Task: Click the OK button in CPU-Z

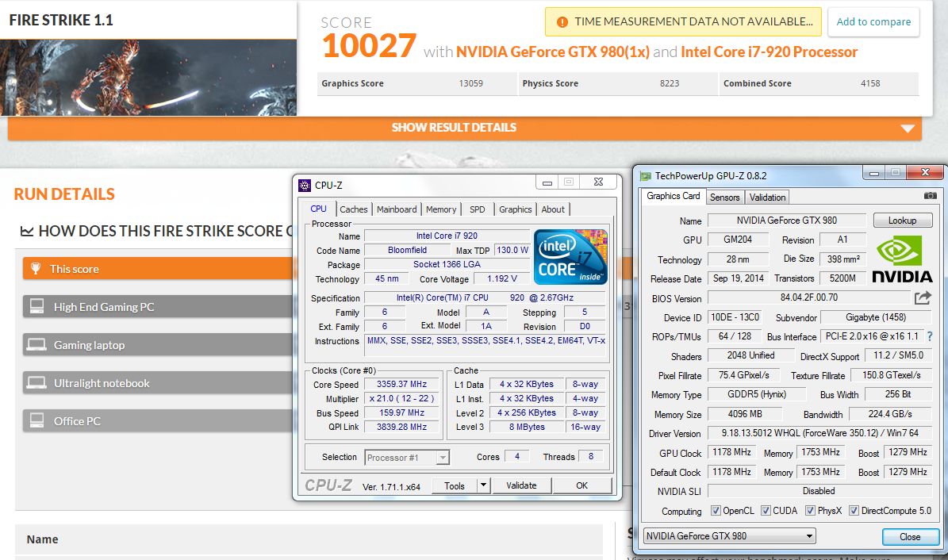Action: (x=581, y=485)
